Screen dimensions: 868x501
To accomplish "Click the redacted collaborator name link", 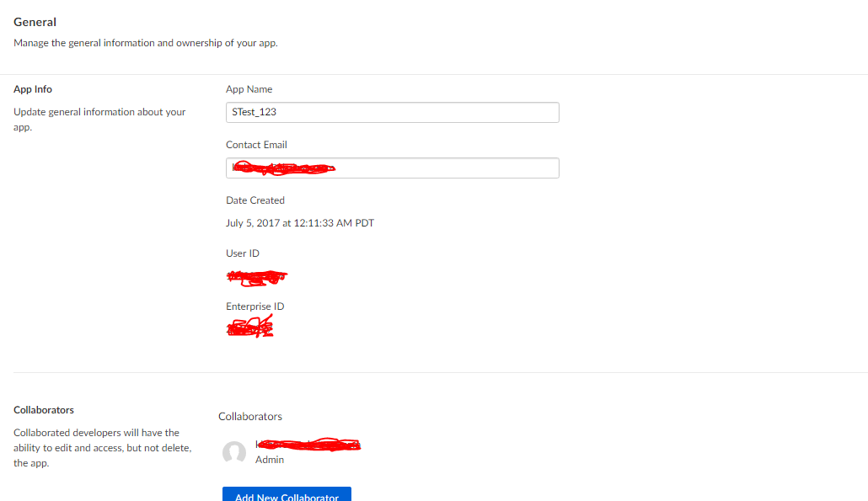I will (x=308, y=444).
